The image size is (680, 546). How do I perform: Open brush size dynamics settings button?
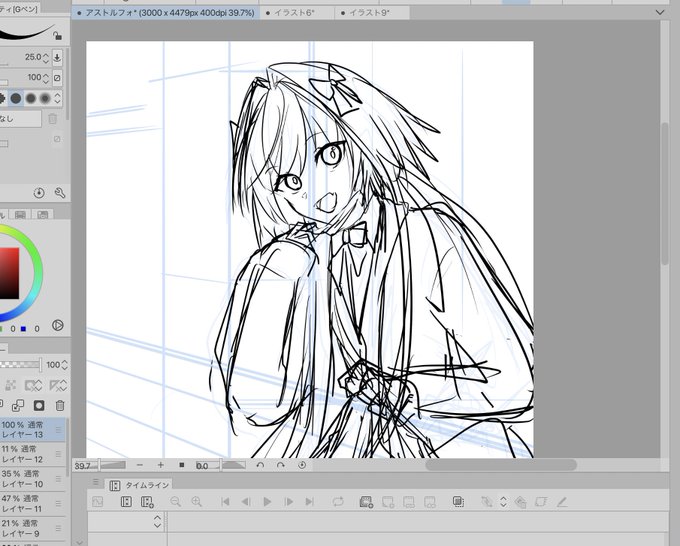pyautogui.click(x=57, y=57)
